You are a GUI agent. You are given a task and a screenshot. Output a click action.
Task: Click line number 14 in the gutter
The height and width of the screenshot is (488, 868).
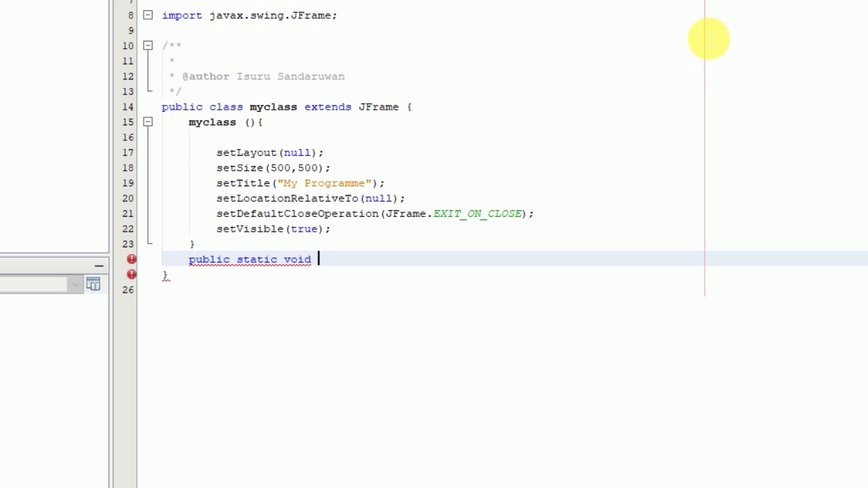click(128, 106)
